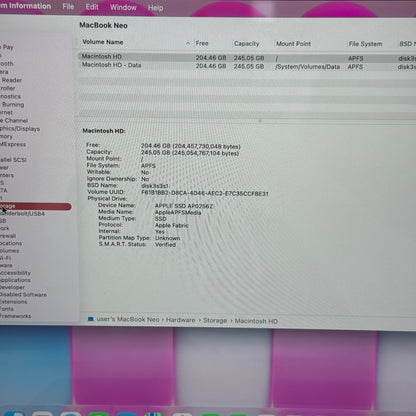Click Hardware in the path bar
Image resolution: width=416 pixels, height=416 pixels.
(180, 320)
